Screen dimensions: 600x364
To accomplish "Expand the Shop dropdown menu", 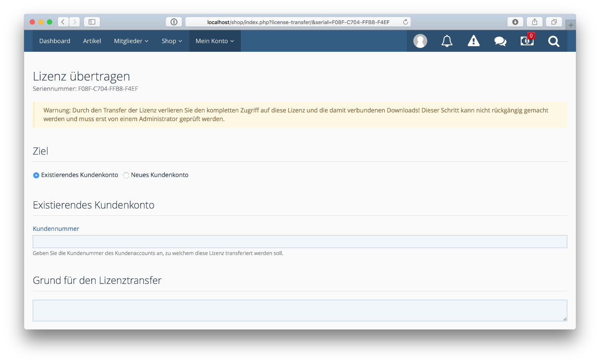I will 172,41.
